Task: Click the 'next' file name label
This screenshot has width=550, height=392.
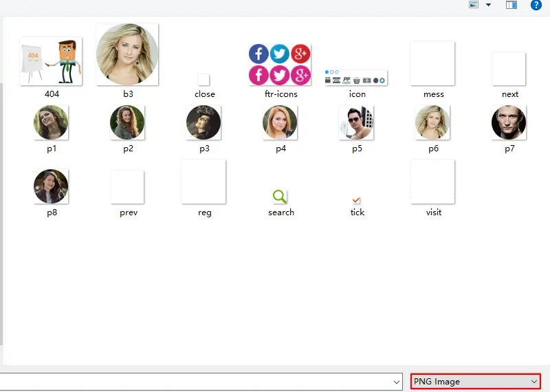Action: tap(510, 94)
